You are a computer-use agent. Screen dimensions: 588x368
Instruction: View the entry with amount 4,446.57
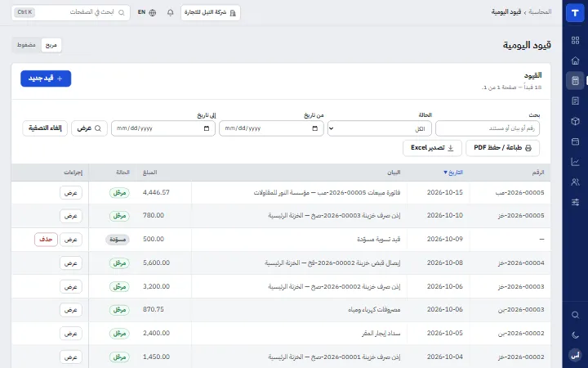(71, 193)
